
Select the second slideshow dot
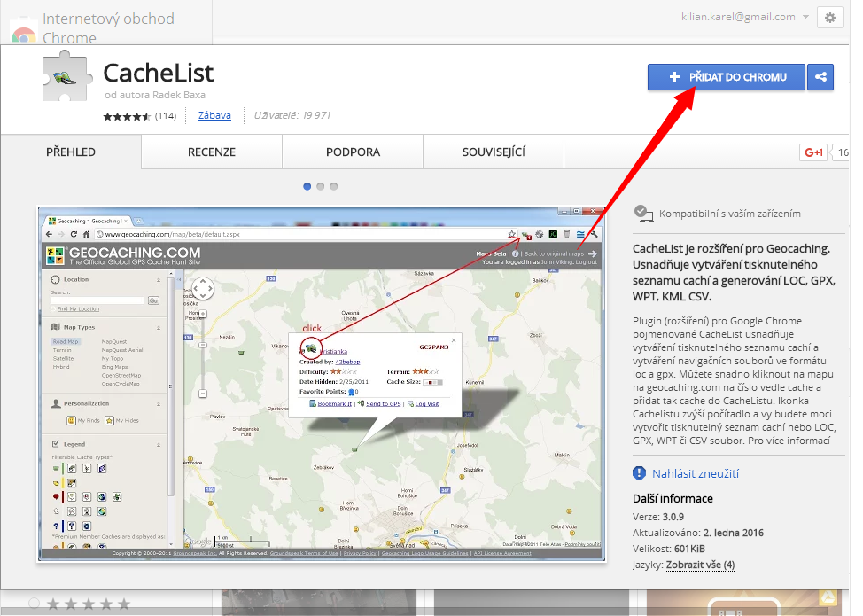(321, 187)
